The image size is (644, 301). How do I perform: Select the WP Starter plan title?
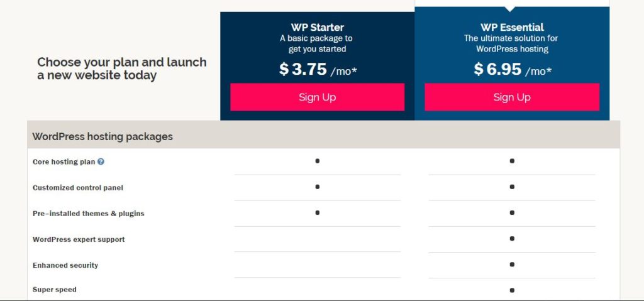318,27
